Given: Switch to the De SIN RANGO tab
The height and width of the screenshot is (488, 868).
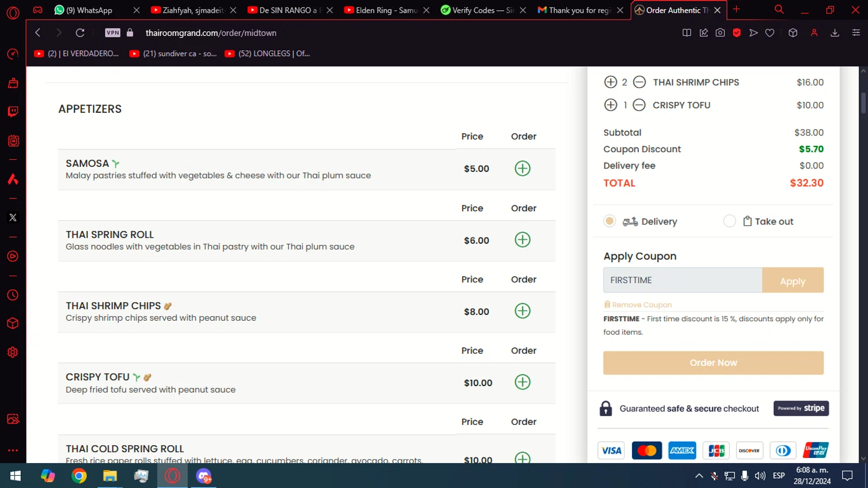Looking at the screenshot, I should [286, 10].
